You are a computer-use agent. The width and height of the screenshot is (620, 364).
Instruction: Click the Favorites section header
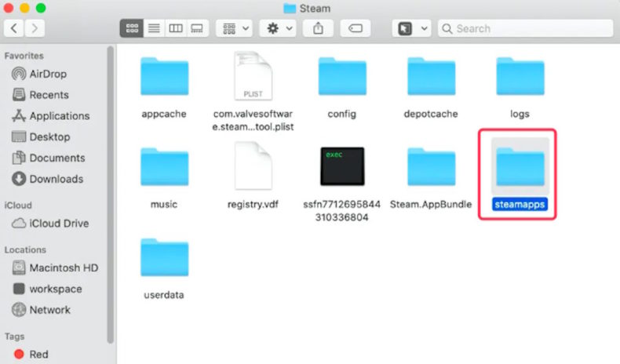24,56
